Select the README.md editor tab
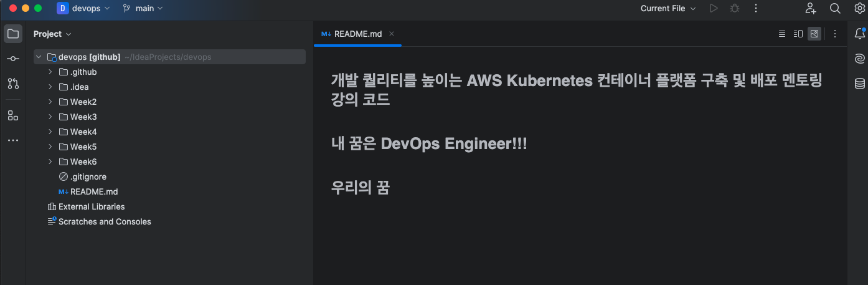 (x=358, y=34)
